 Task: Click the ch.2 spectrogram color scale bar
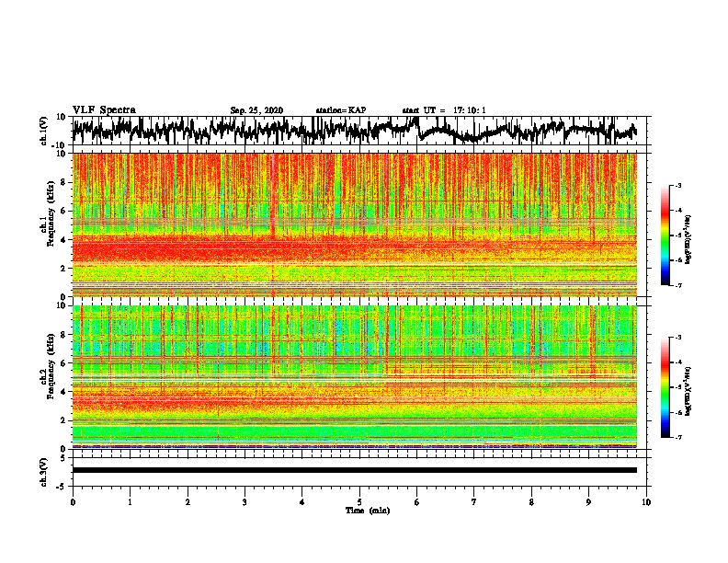(x=665, y=387)
